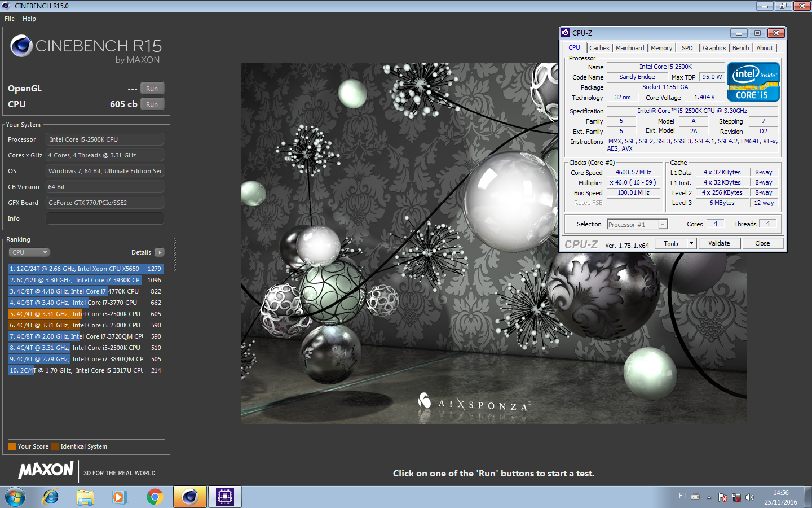The width and height of the screenshot is (812, 508).
Task: Open the Action Center flag tray icon
Action: coord(723,497)
